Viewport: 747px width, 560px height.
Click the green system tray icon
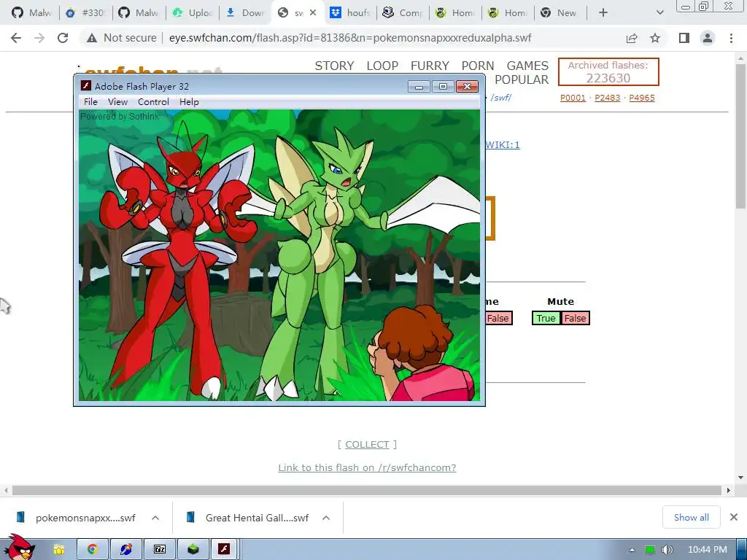coord(649,550)
